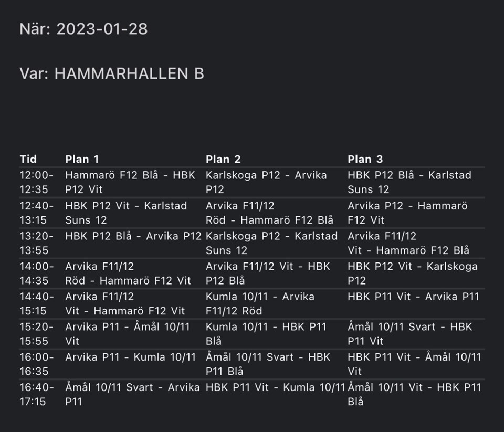Click the Tid column header
The height and width of the screenshot is (432, 504).
(x=28, y=159)
